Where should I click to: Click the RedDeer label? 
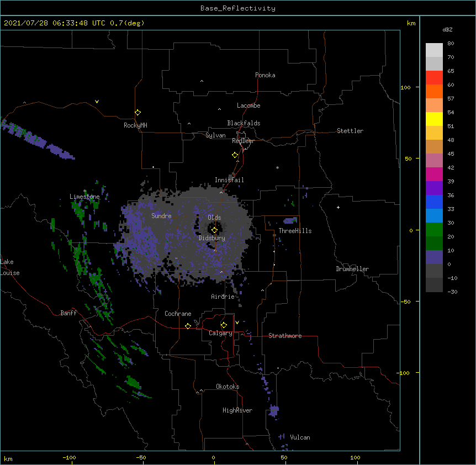click(x=243, y=141)
